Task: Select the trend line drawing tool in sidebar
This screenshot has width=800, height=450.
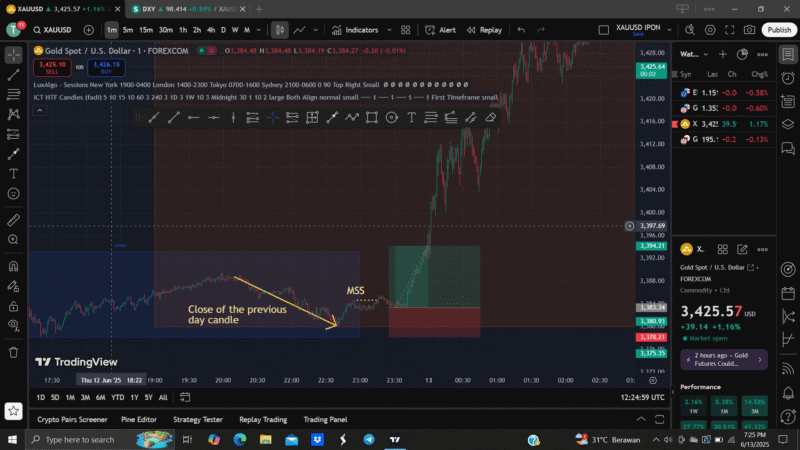Action: click(x=14, y=74)
